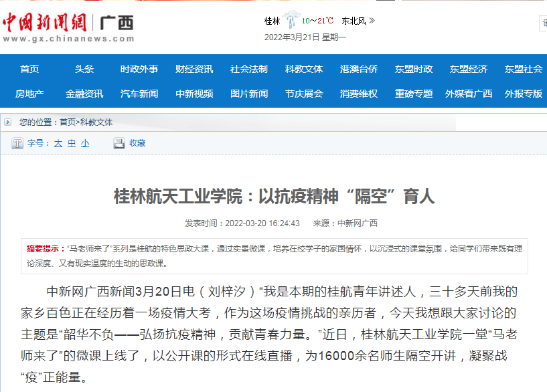Click the 收藏 bookmark link

(x=137, y=143)
